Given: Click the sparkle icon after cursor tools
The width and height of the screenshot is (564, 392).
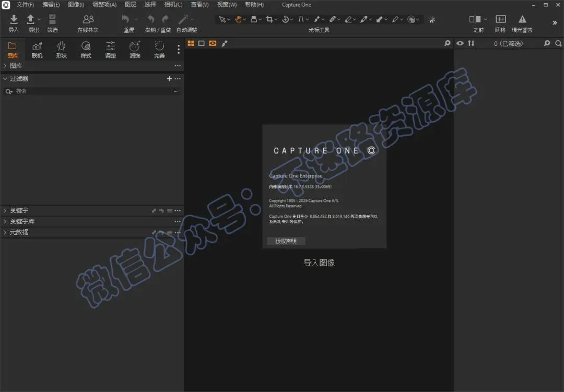Looking at the screenshot, I should 432,19.
